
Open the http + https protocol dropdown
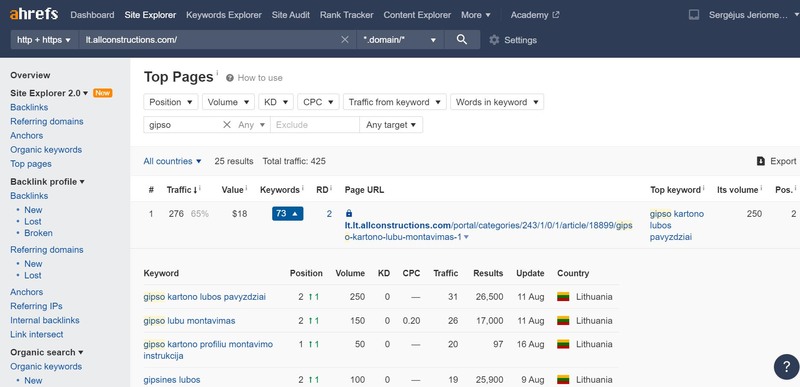click(44, 40)
